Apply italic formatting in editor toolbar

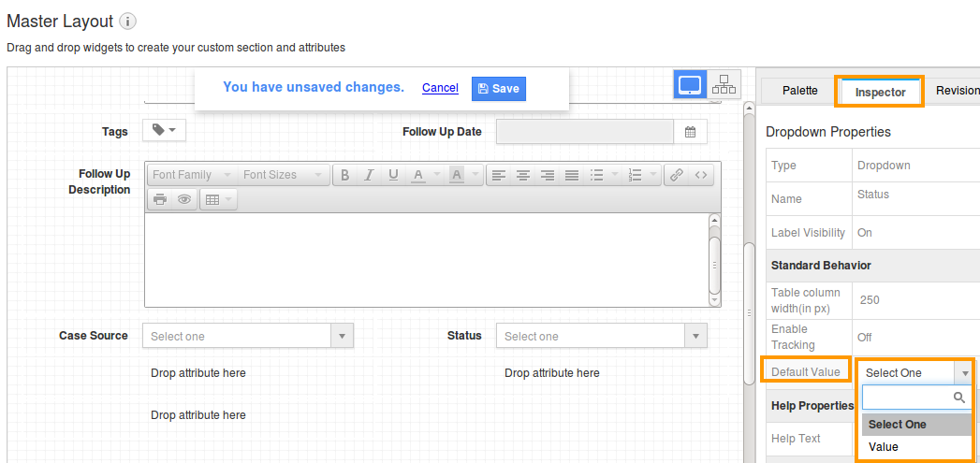(370, 175)
